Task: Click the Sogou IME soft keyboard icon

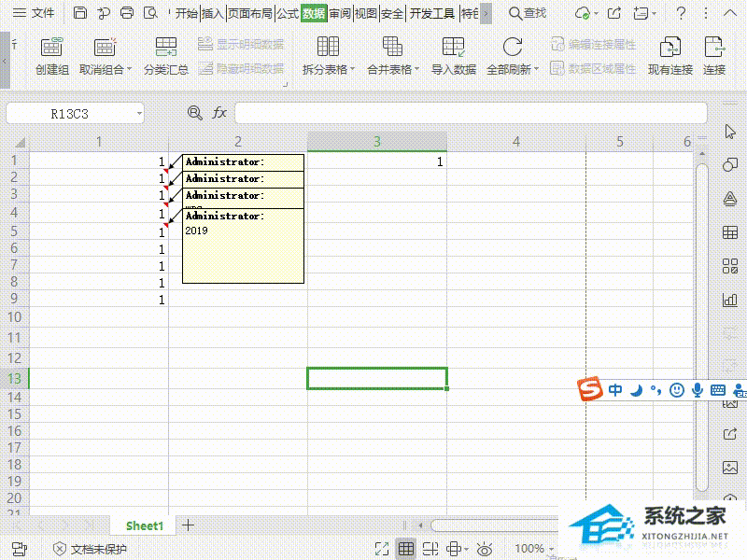Action: click(x=717, y=390)
